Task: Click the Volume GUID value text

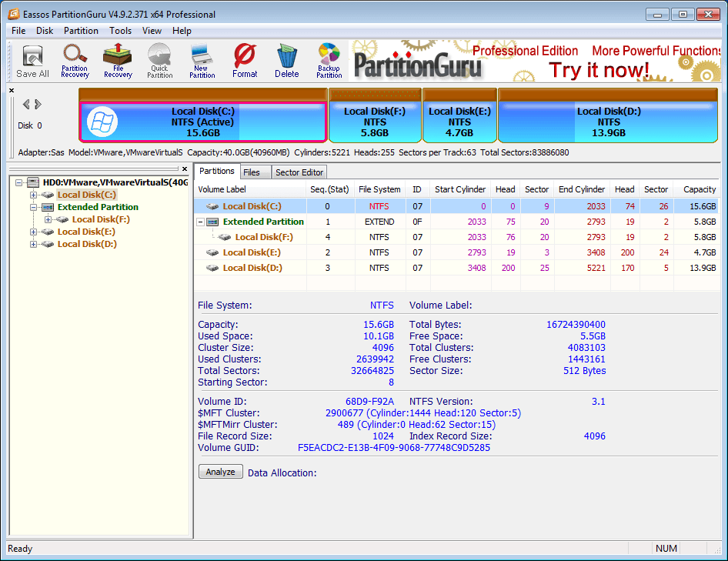Action: coord(394,448)
